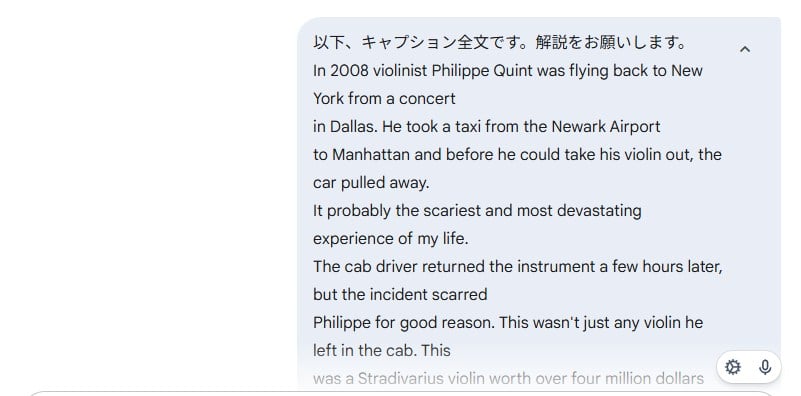The image size is (801, 396).
Task: Open the gear settings icon
Action: 733,367
